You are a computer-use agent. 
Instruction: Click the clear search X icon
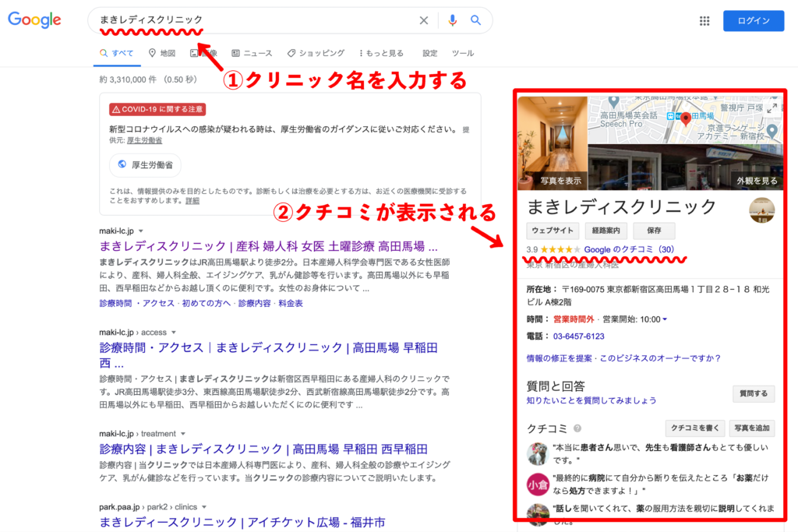(x=424, y=21)
